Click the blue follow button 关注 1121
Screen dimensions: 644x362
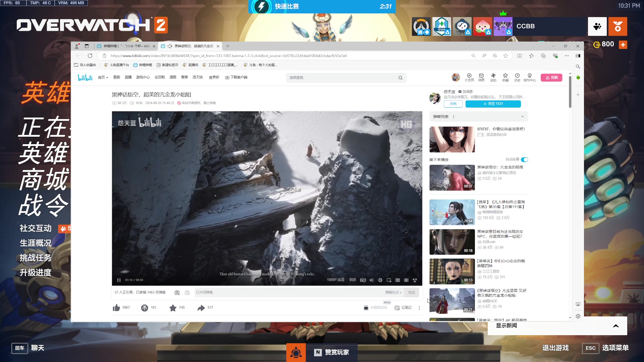493,104
